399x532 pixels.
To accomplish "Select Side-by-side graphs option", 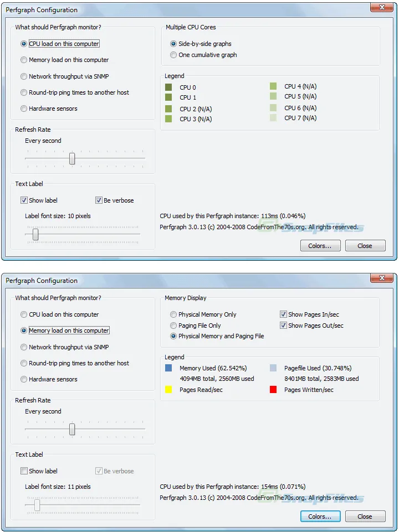I will [x=173, y=44].
